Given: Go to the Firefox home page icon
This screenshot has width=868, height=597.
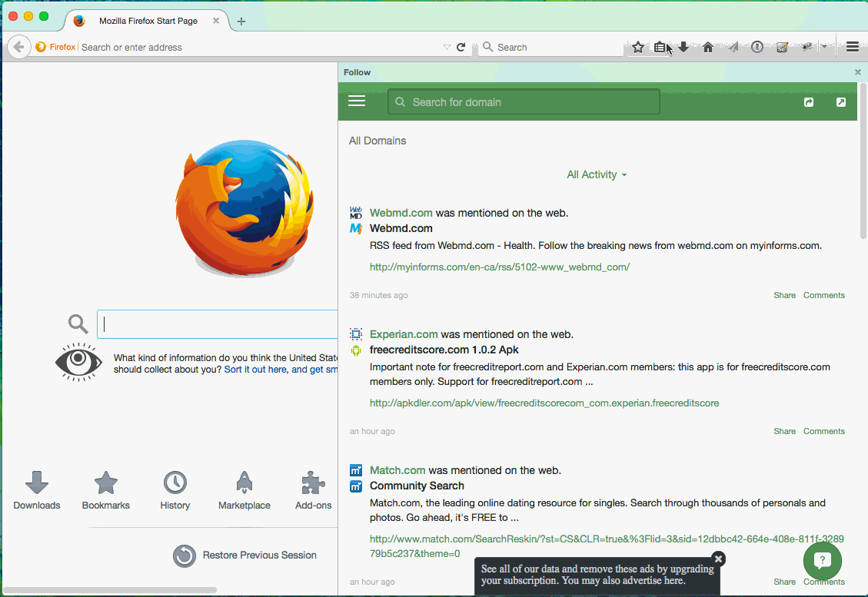Looking at the screenshot, I should pyautogui.click(x=707, y=47).
